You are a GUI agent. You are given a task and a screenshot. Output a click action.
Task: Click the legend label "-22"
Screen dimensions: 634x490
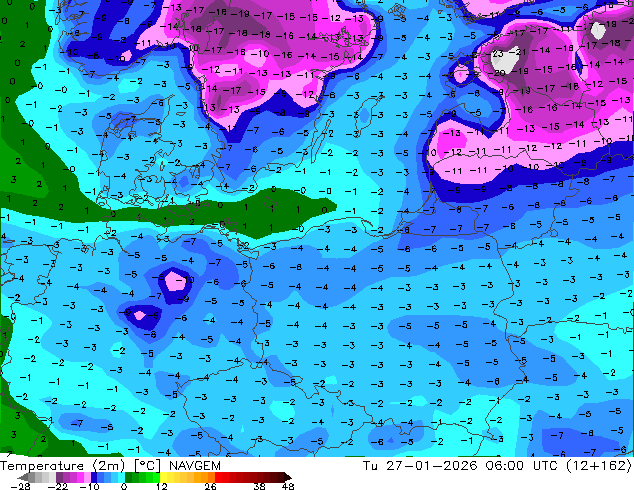[58, 486]
